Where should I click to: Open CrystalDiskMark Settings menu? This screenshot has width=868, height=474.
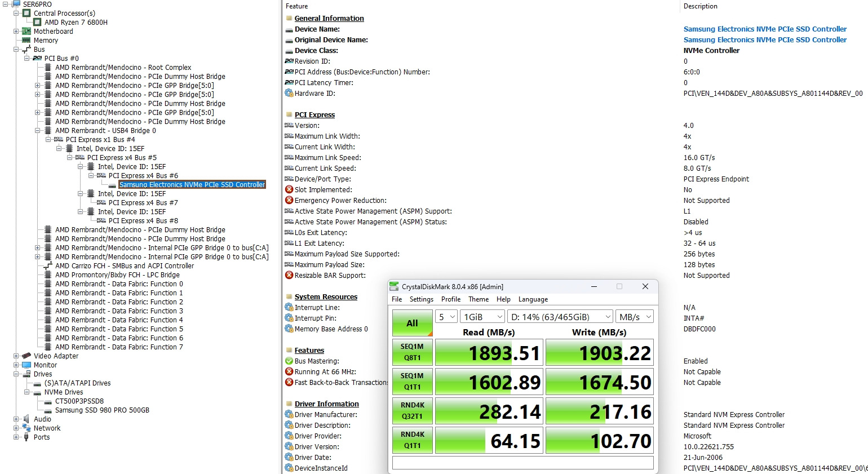(x=422, y=299)
